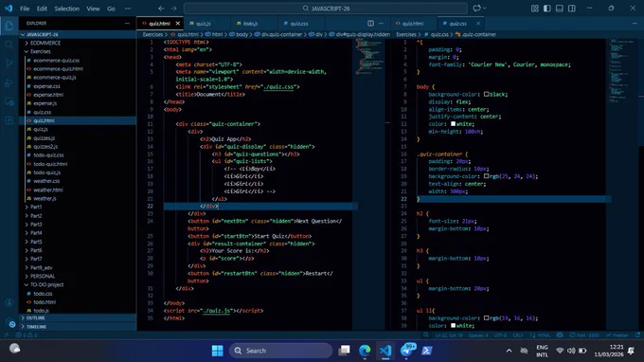The height and width of the screenshot is (362, 644).
Task: Click HTML language mode in status bar
Action: [544, 335]
